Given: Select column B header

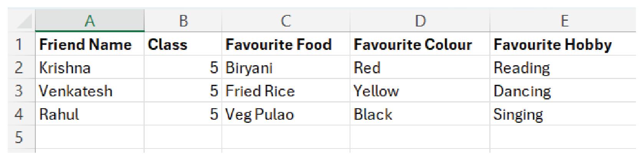Looking at the screenshot, I should pyautogui.click(x=183, y=21).
